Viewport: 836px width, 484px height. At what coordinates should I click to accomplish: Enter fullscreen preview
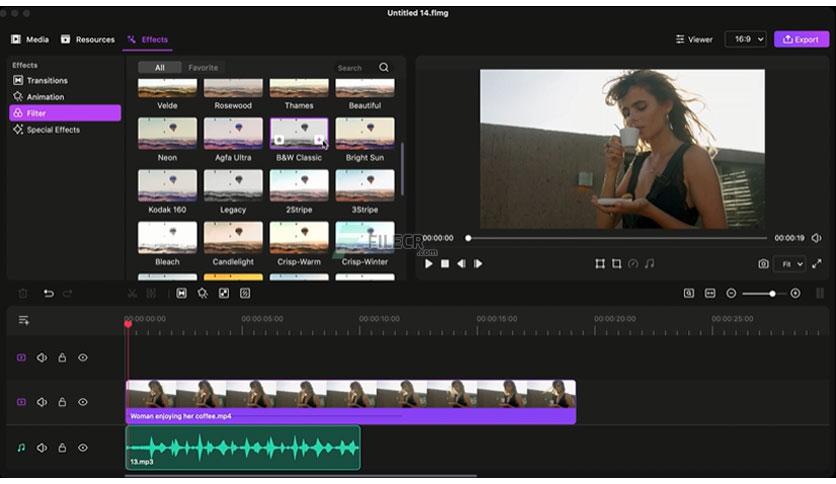point(817,264)
